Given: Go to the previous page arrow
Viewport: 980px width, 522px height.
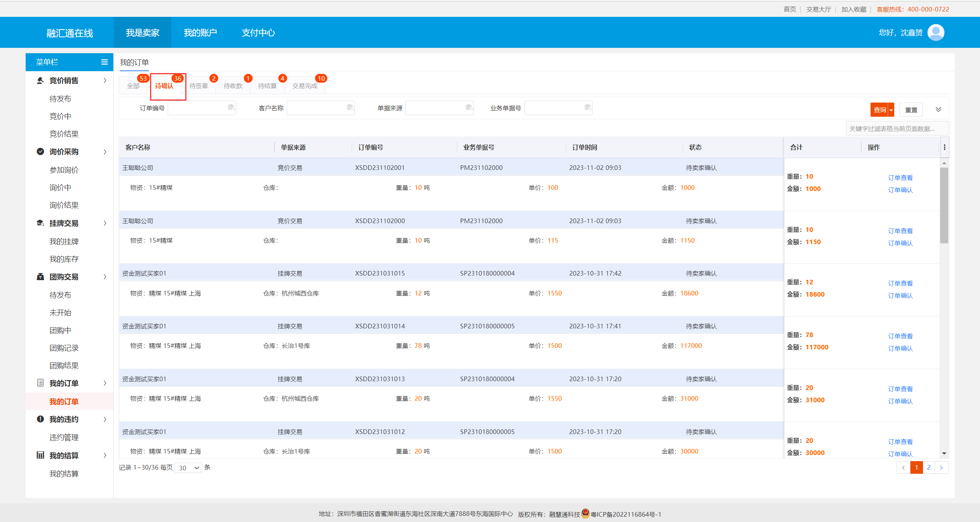Looking at the screenshot, I should (x=903, y=468).
